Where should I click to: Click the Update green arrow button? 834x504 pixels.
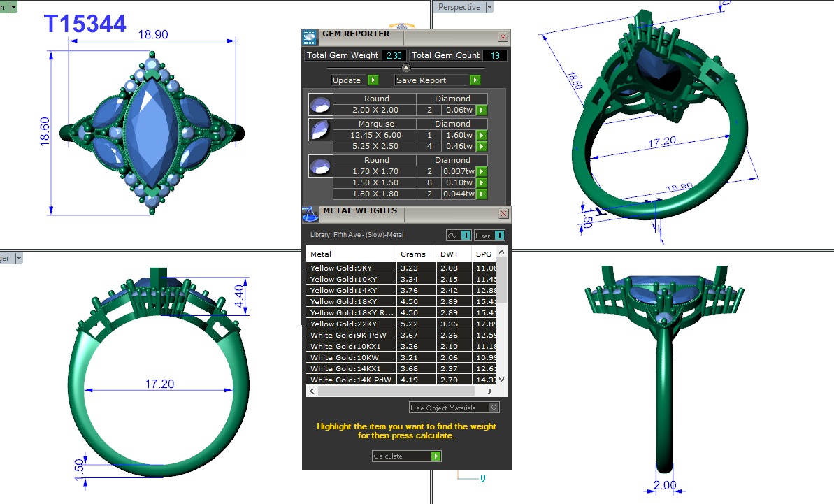coord(373,80)
